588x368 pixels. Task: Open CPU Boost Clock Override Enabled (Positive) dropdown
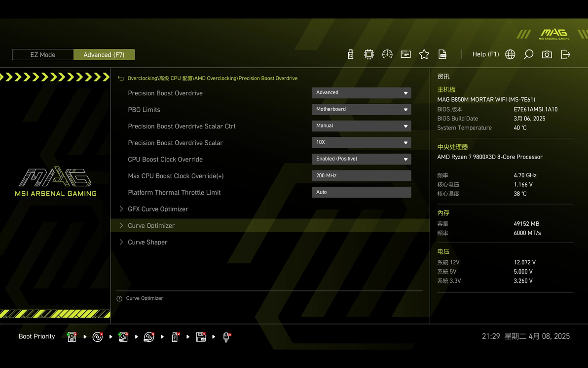click(x=361, y=159)
